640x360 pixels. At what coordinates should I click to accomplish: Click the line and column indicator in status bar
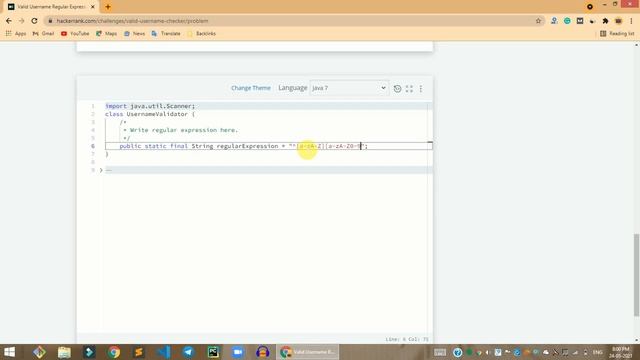coord(407,339)
